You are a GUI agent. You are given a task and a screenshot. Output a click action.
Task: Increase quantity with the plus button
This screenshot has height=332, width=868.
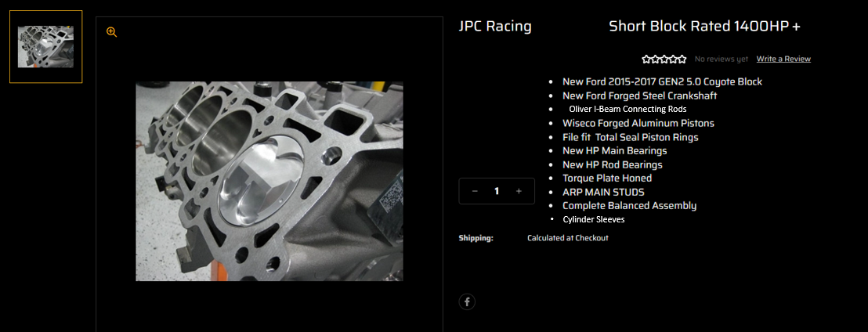(x=519, y=191)
